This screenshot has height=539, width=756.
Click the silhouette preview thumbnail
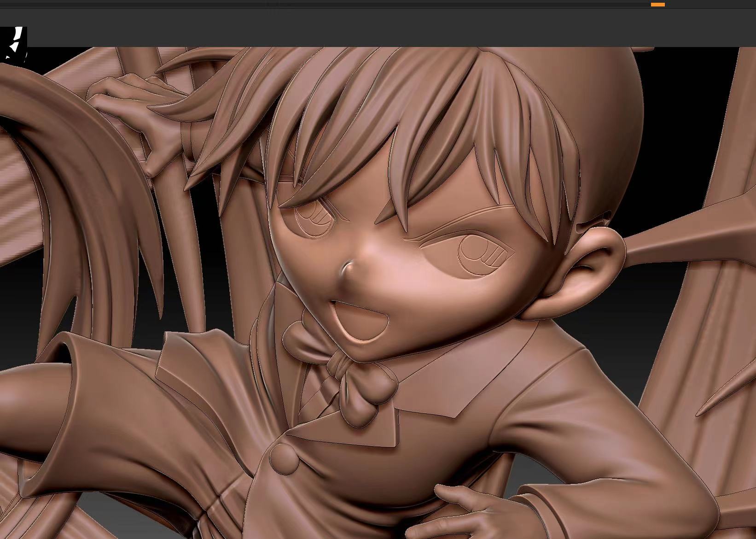[x=13, y=45]
